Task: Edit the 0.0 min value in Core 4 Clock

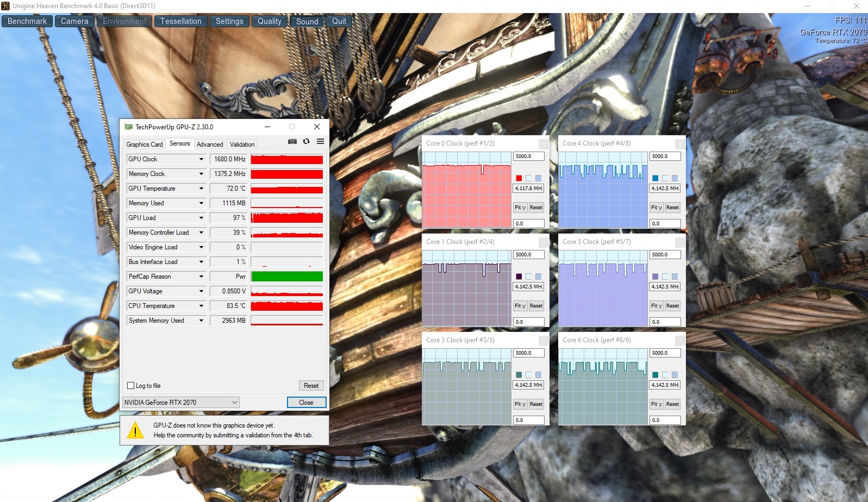Action: coord(665,224)
